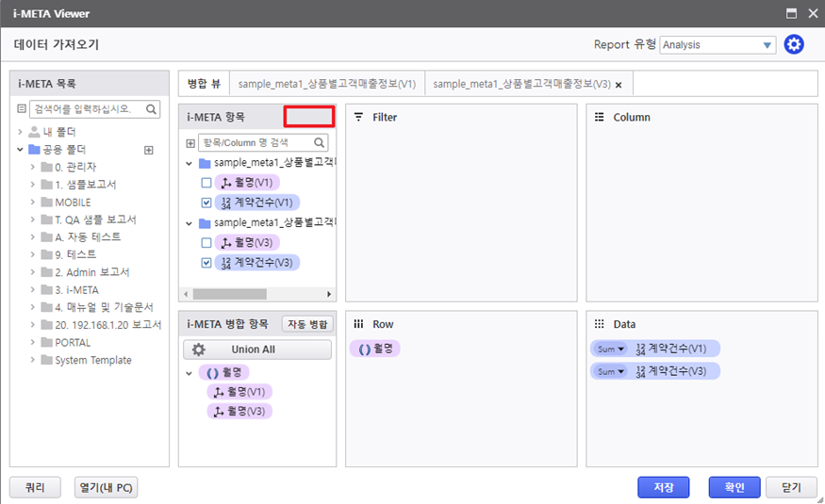This screenshot has height=504, width=825.
Task: Click the 검색어를 입력하십시오 search field
Action: tap(87, 109)
